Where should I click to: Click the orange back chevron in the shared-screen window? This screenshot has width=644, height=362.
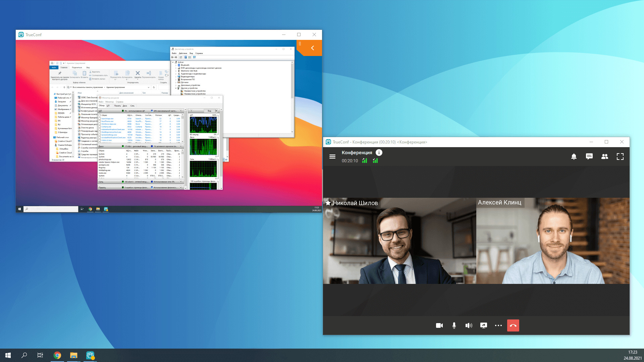click(x=313, y=48)
